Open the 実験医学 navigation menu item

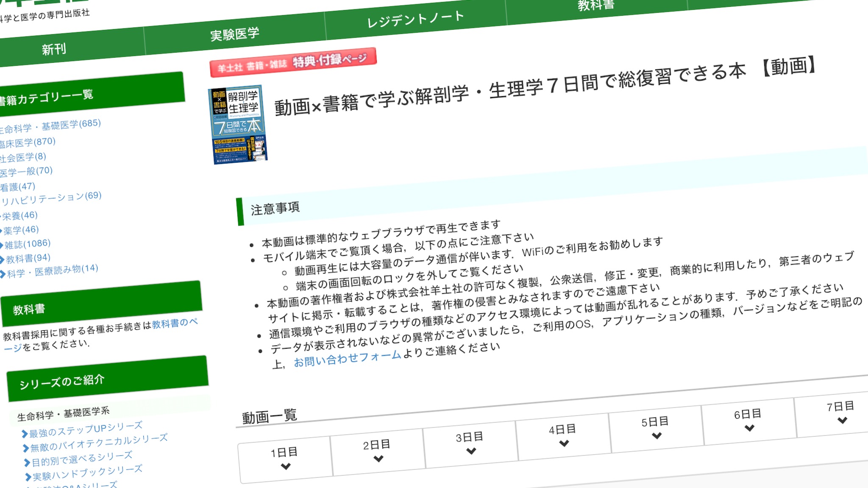(x=234, y=33)
